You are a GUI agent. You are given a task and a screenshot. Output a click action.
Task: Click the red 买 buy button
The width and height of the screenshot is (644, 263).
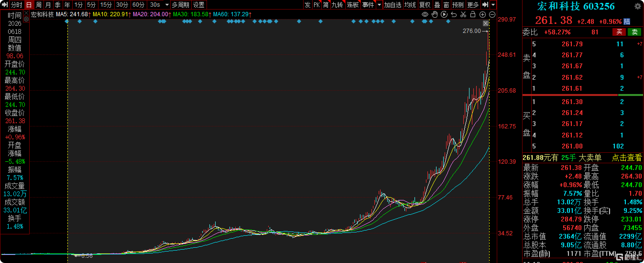point(619,32)
